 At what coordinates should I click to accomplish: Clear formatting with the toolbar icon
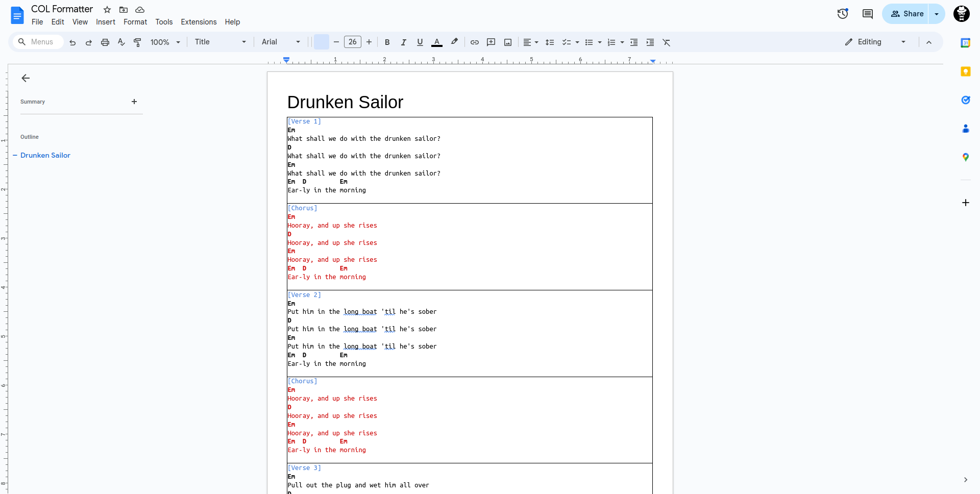(x=667, y=42)
